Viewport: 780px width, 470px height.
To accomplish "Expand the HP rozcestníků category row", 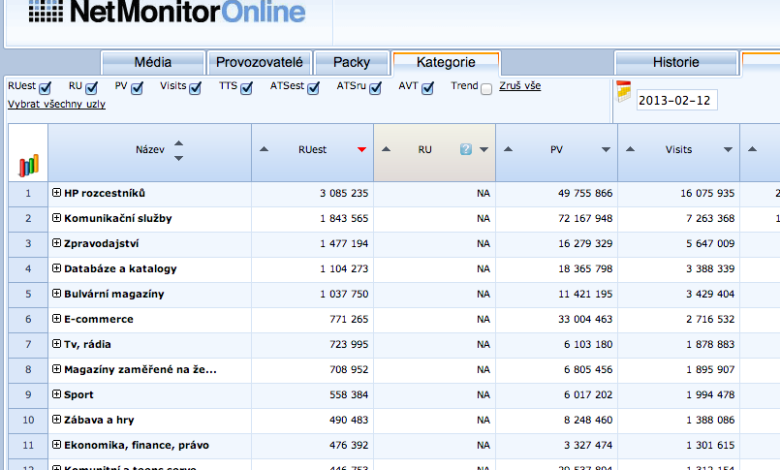I will pos(57,192).
